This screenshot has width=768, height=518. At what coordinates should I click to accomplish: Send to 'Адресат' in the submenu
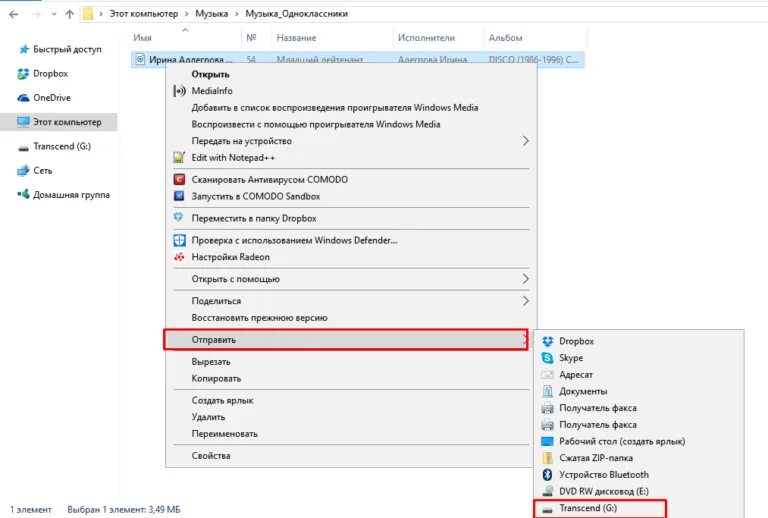[639, 375]
